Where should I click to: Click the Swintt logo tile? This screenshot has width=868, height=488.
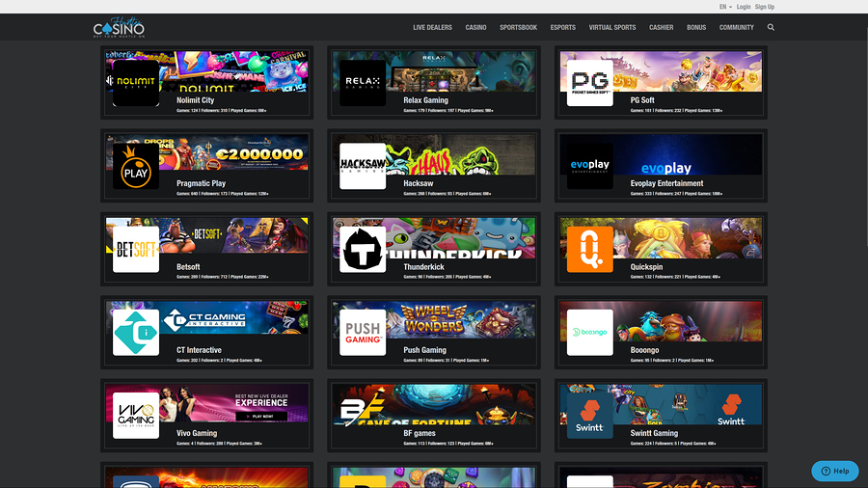[x=590, y=416]
